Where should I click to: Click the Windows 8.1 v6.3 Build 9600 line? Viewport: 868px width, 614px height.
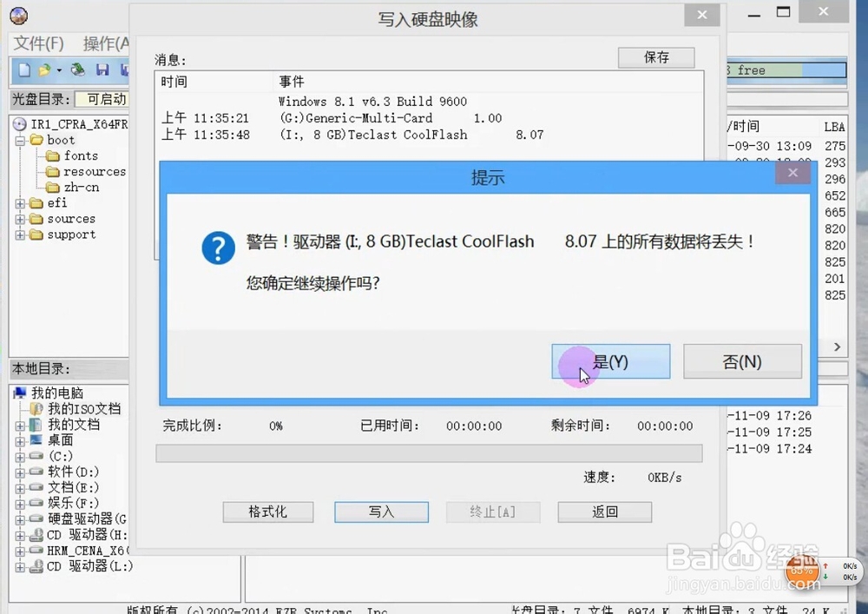372,102
